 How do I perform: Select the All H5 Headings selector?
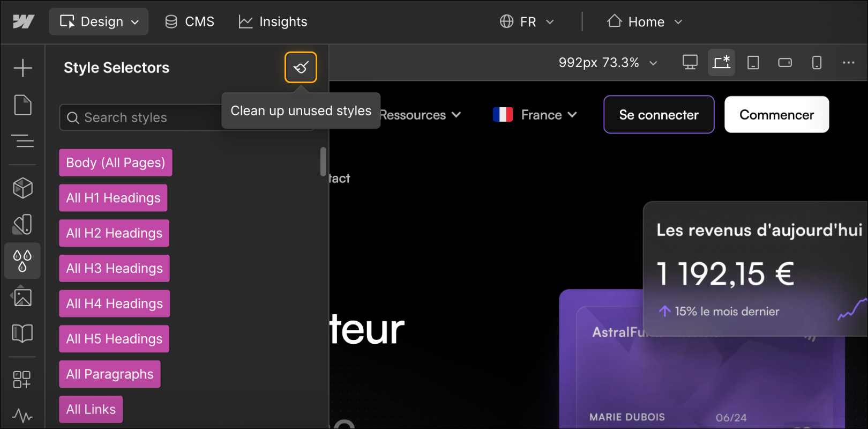114,339
